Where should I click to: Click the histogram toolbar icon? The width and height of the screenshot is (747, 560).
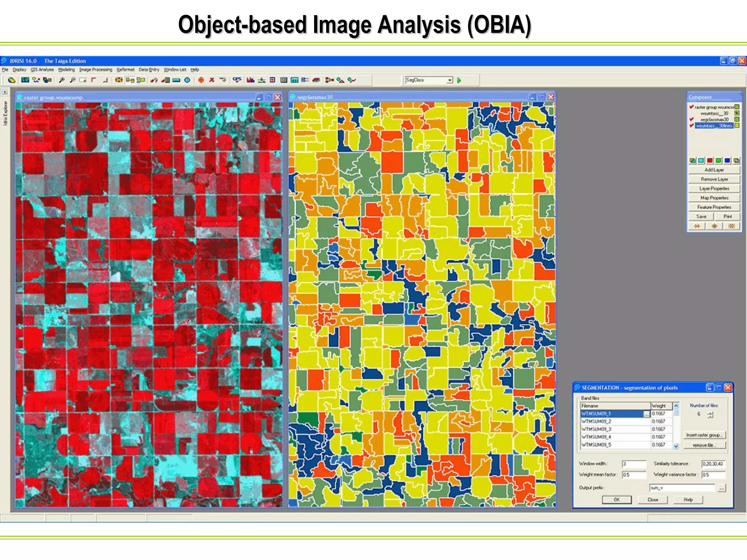tap(250, 80)
